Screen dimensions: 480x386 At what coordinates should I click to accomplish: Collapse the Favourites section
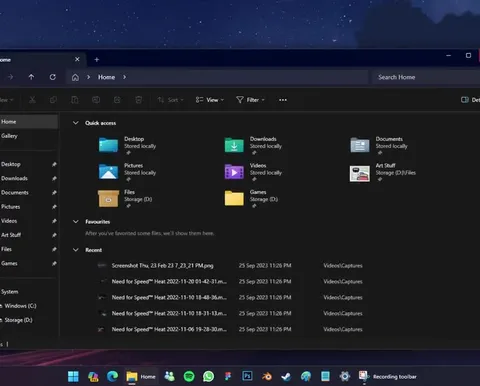tap(76, 222)
